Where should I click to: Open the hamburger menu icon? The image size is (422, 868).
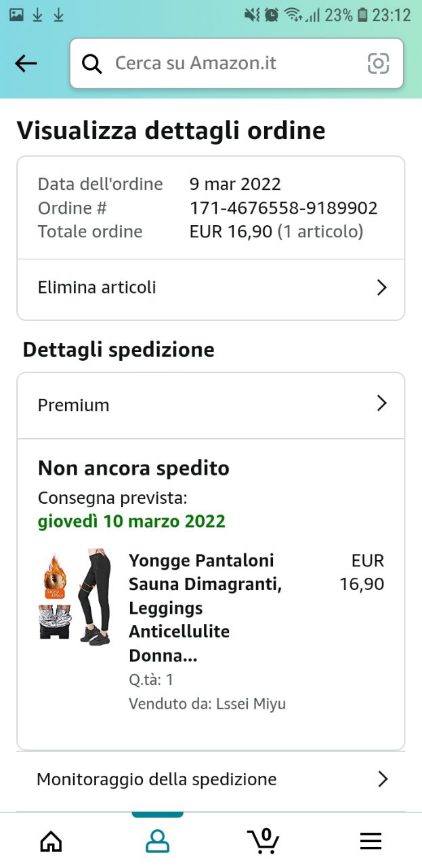point(371,842)
